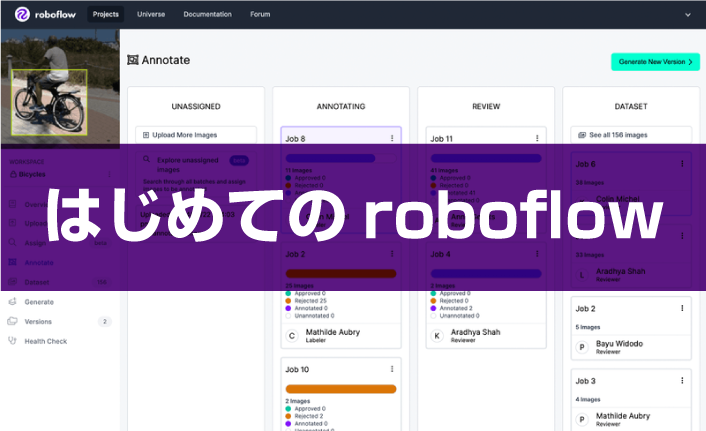Open the Job 8 kebab menu

pos(392,138)
